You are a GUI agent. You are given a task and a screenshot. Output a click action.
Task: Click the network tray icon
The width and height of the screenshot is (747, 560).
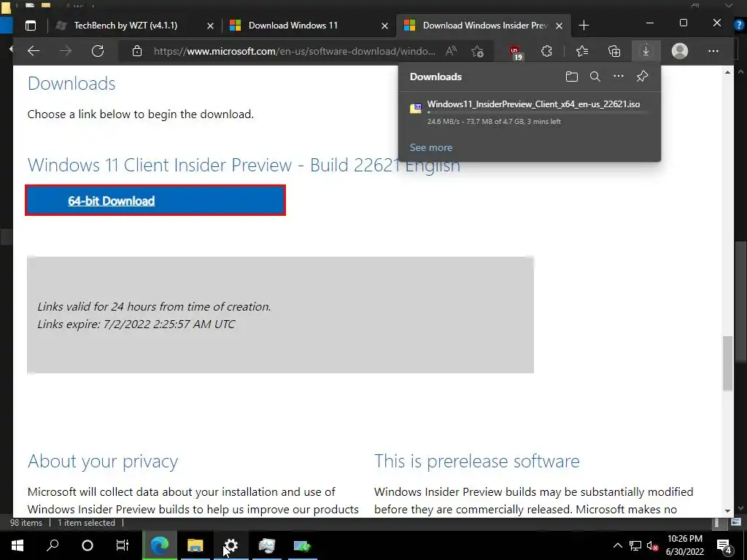click(x=635, y=545)
